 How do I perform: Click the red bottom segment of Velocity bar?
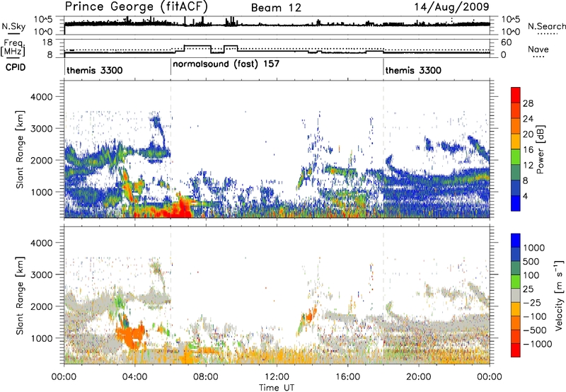[516, 350]
